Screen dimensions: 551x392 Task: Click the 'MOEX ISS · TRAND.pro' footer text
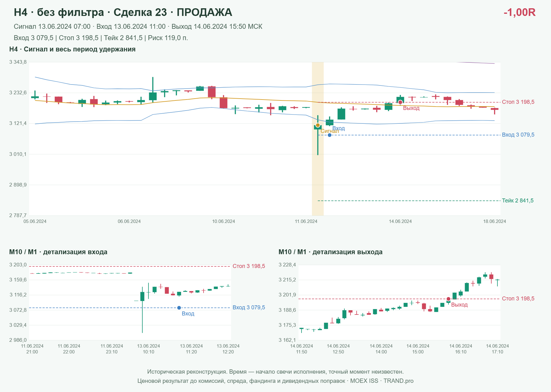pyautogui.click(x=382, y=381)
